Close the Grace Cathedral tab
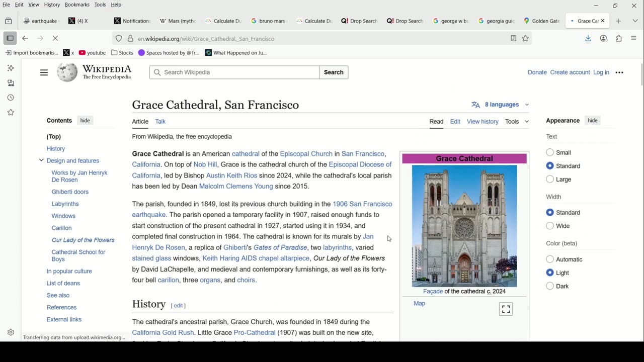 (602, 21)
